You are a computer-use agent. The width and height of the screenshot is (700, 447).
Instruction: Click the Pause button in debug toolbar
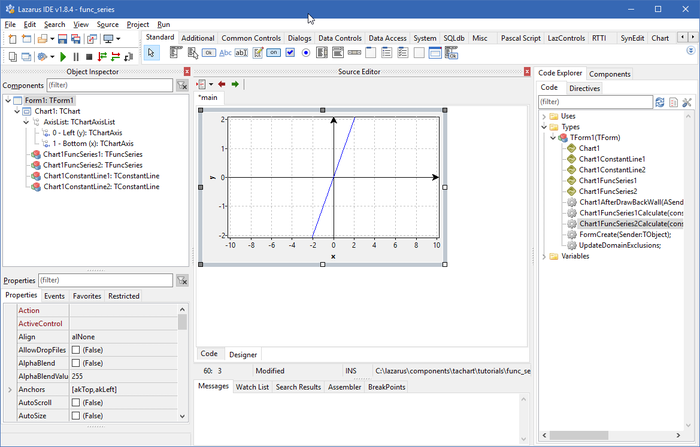76,57
